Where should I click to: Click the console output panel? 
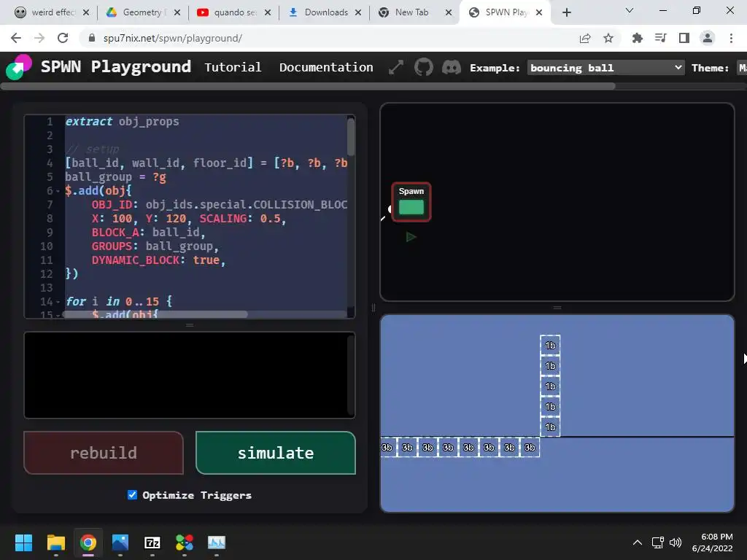190,376
